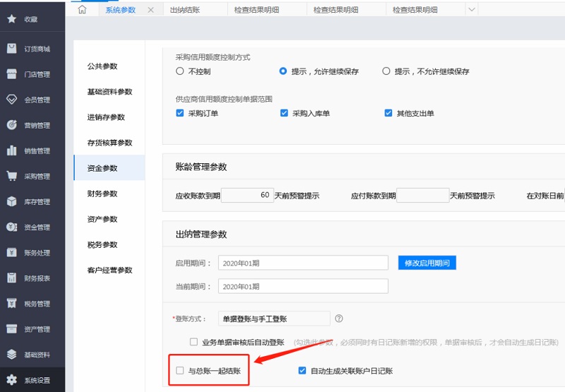This screenshot has height=392, width=565.
Task: Click the help question mark beside 登账方式
Action: 339,319
